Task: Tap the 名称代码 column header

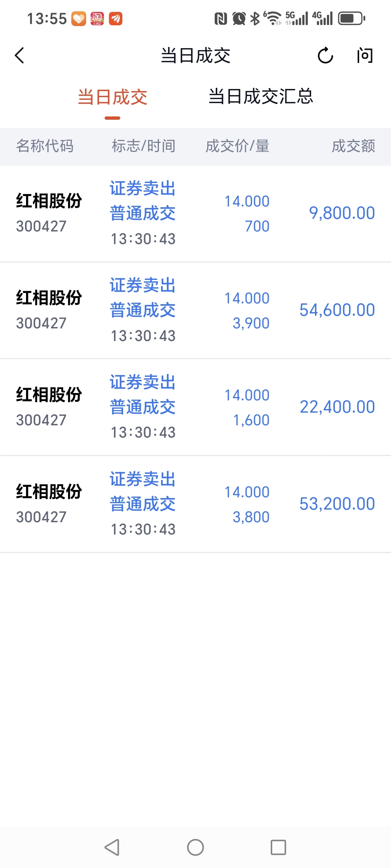Action: coord(45,146)
